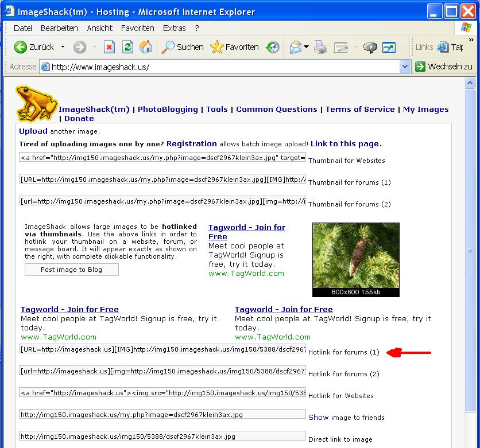
Task: Select the Hotlink for Websites field
Action: (162, 392)
